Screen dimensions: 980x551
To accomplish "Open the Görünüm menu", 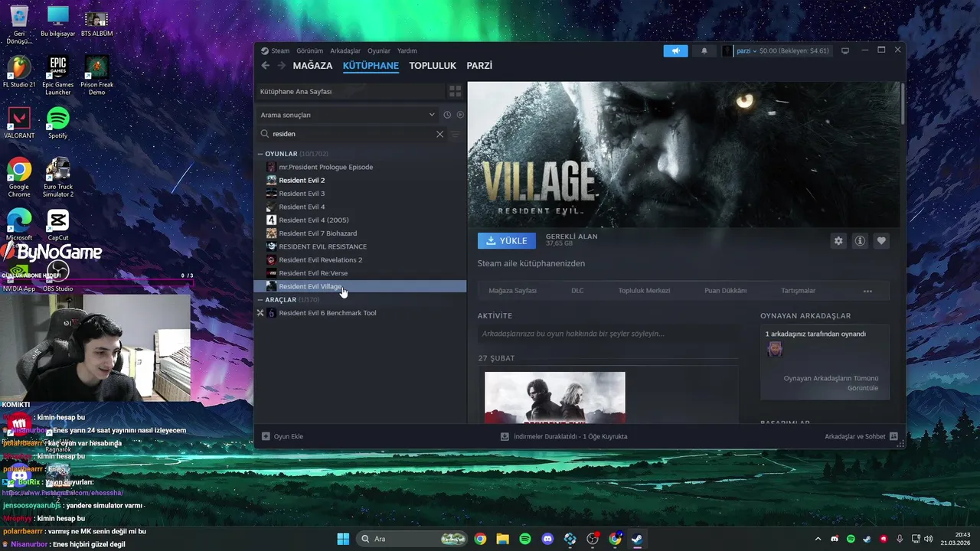I will pyautogui.click(x=310, y=51).
